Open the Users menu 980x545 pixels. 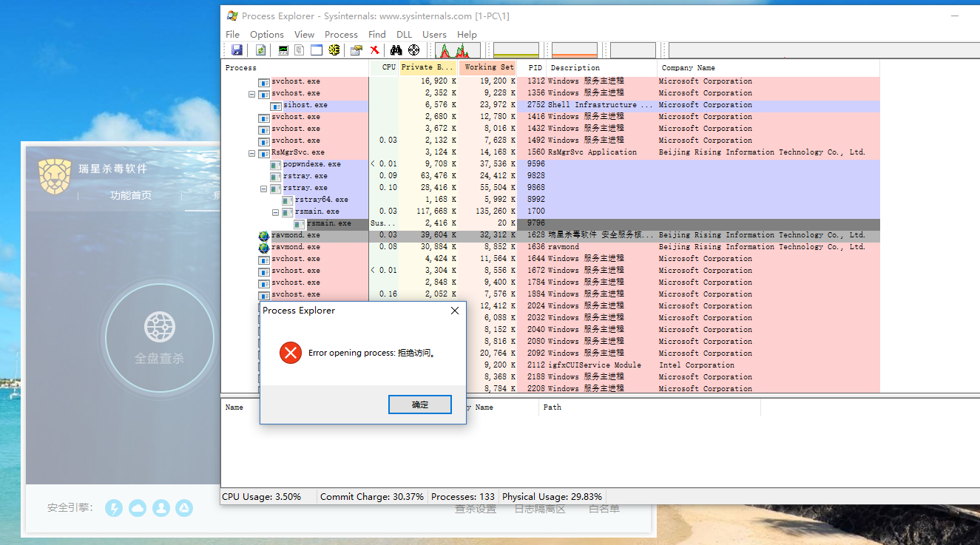click(x=434, y=35)
